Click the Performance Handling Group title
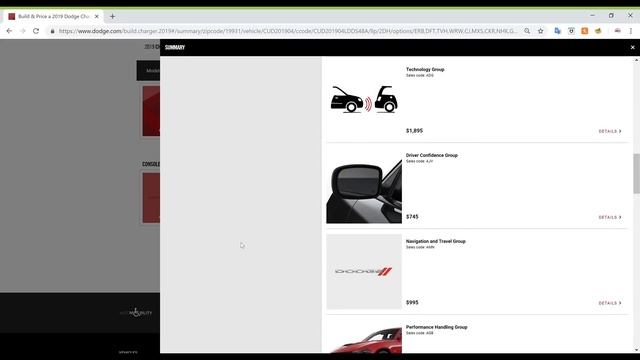640x360 pixels. pyautogui.click(x=436, y=327)
